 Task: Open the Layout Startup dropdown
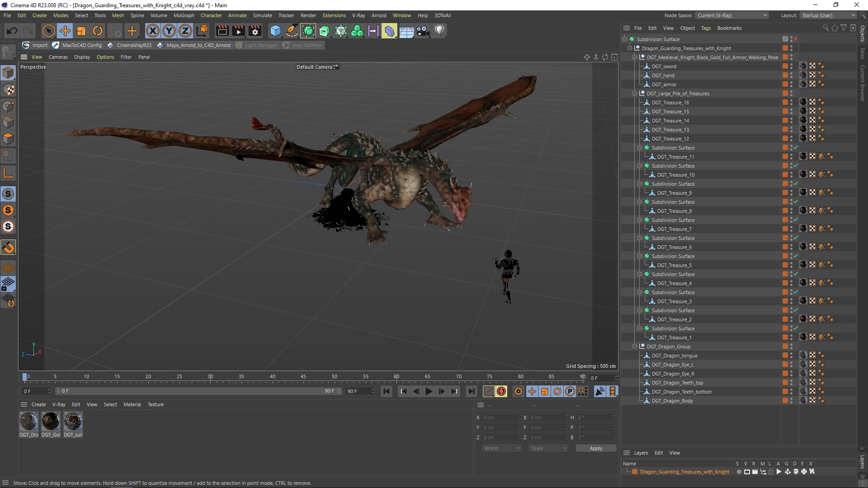pos(828,15)
